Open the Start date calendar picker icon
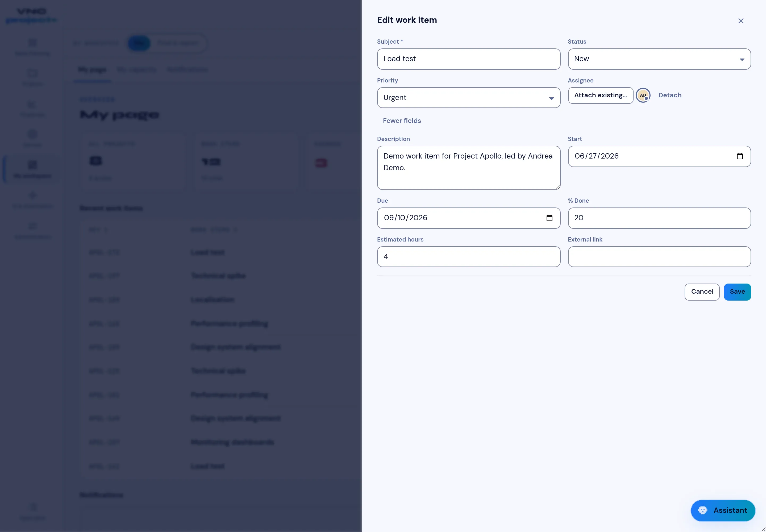766x532 pixels. [740, 156]
